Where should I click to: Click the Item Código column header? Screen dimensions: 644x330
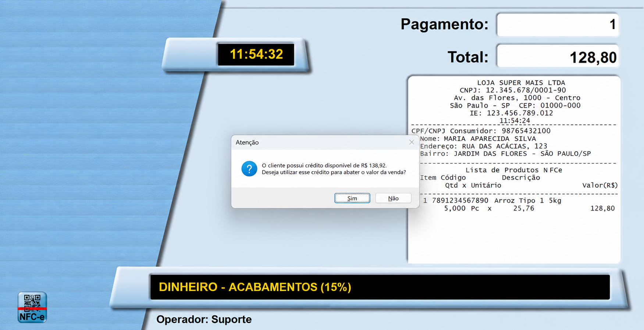tap(443, 178)
